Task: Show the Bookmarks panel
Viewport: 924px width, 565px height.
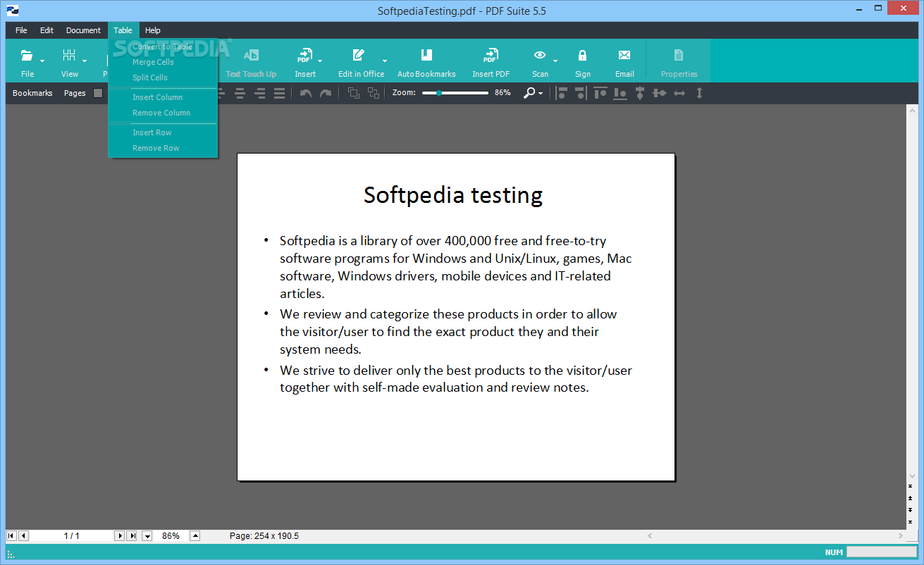Action: tap(32, 93)
